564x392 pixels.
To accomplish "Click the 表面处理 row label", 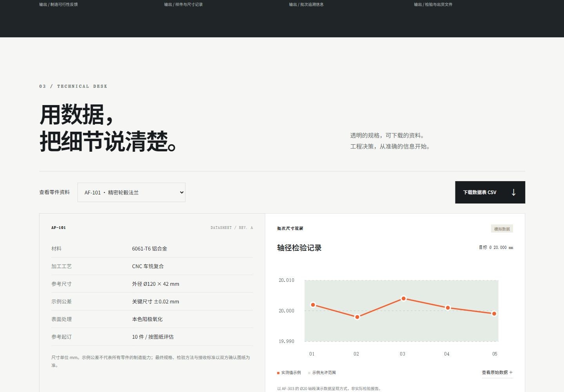I will [62, 319].
